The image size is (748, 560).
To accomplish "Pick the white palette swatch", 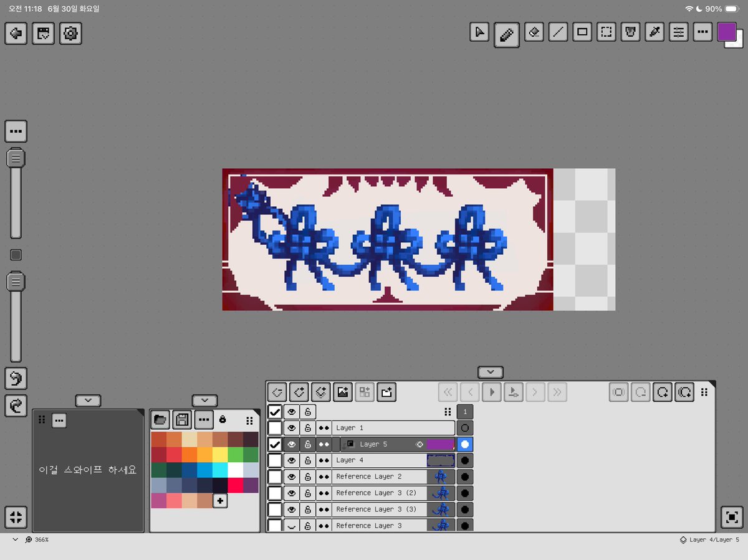I will click(236, 470).
